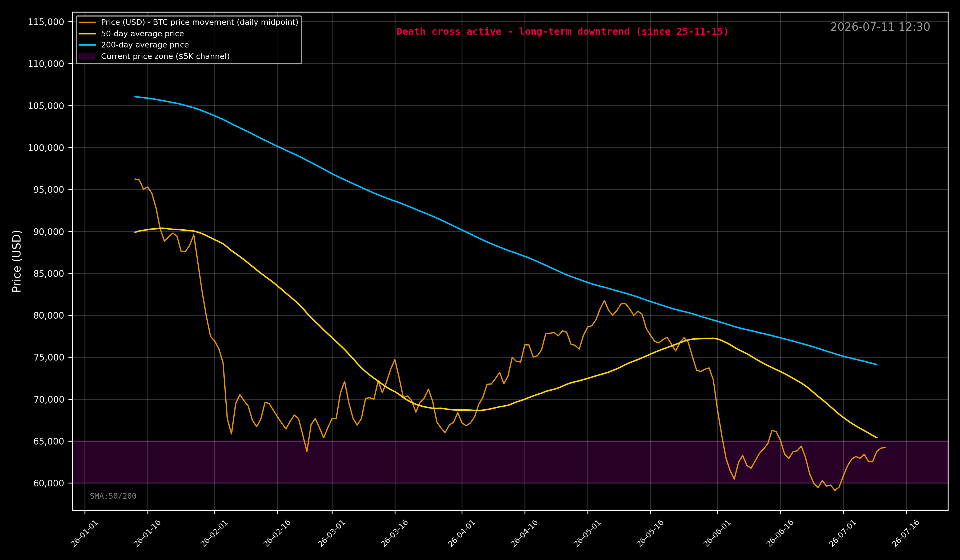
Task: Click the cyan 200-day legend line swatch
Action: [87, 45]
